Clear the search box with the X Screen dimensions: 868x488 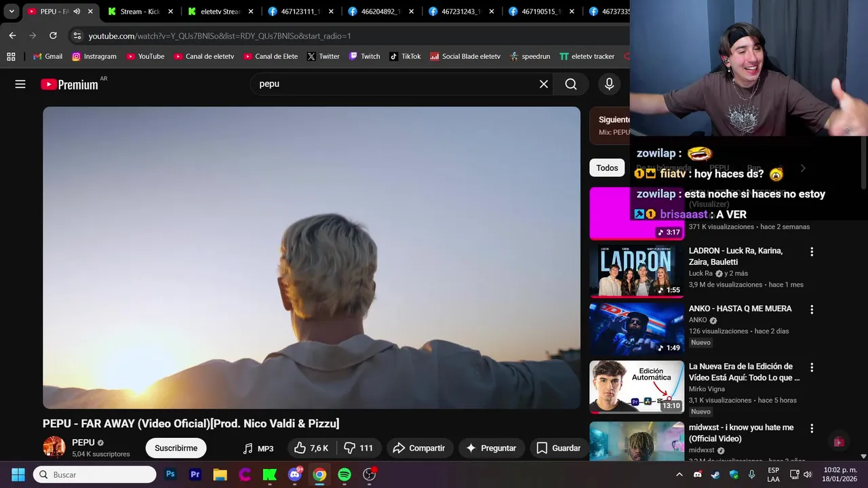coord(543,84)
